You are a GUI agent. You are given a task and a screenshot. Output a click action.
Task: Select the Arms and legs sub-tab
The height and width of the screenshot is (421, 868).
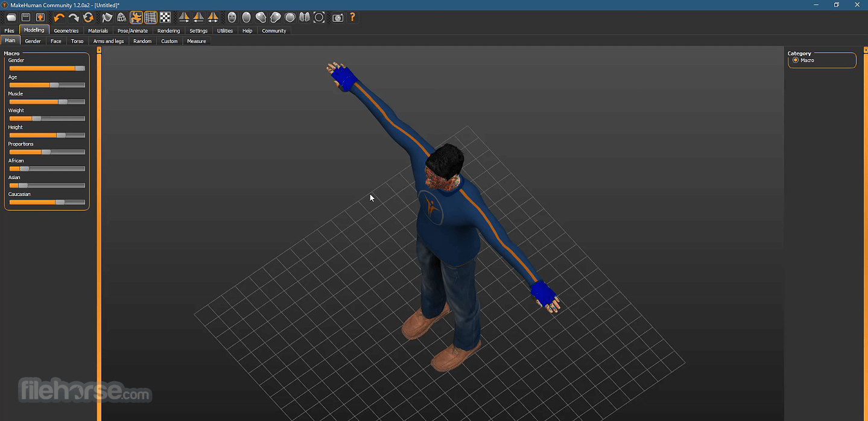click(x=109, y=41)
